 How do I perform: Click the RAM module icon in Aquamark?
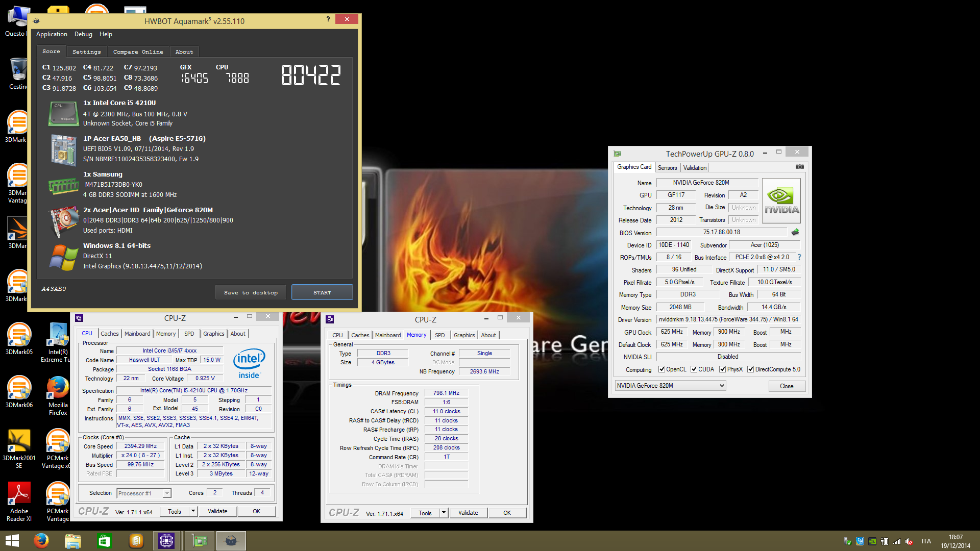63,186
